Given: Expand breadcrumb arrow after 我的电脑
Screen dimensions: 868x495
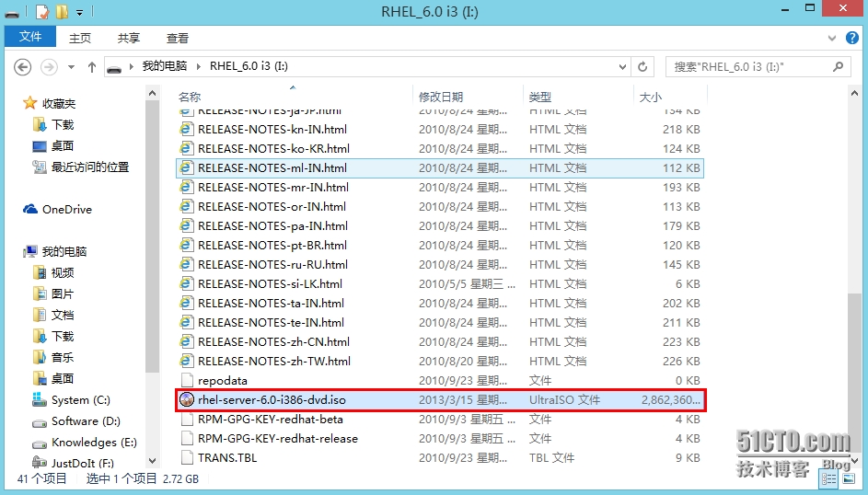Looking at the screenshot, I should 198,66.
